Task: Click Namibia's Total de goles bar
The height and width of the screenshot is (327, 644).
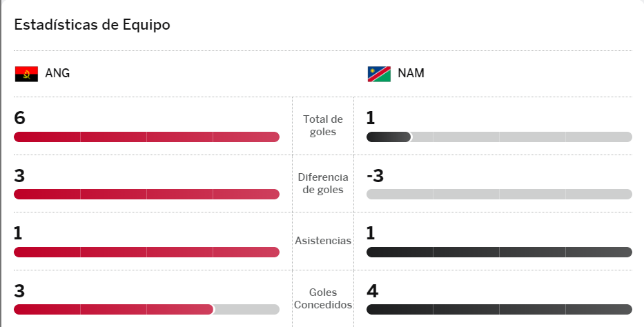Action: pos(499,137)
